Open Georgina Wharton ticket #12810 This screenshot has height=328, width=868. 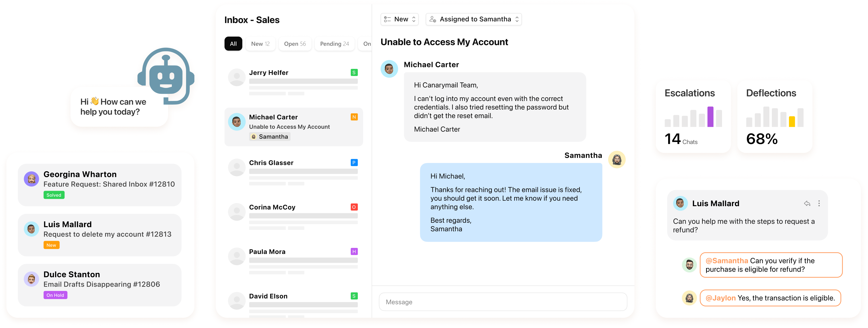click(99, 185)
